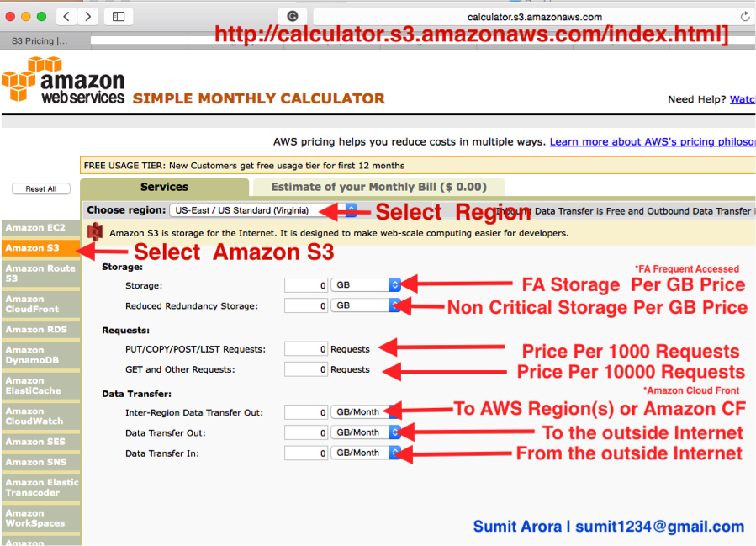Open the Storage GB unit dropdown

366,285
